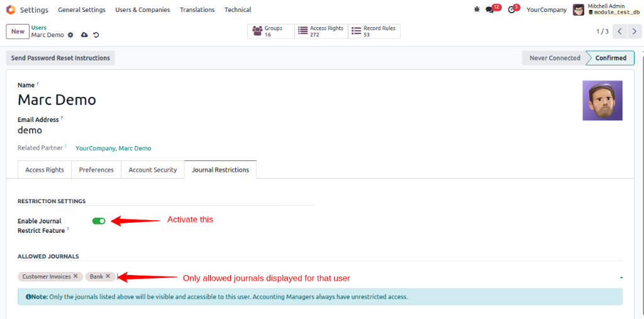644x319 pixels.
Task: Open the activities clock icon
Action: 511,9
